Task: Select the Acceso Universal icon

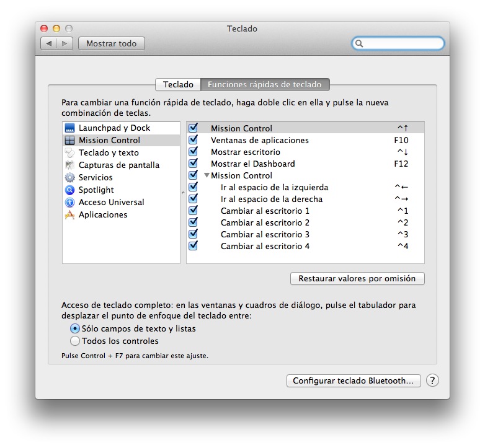Action: (x=69, y=203)
